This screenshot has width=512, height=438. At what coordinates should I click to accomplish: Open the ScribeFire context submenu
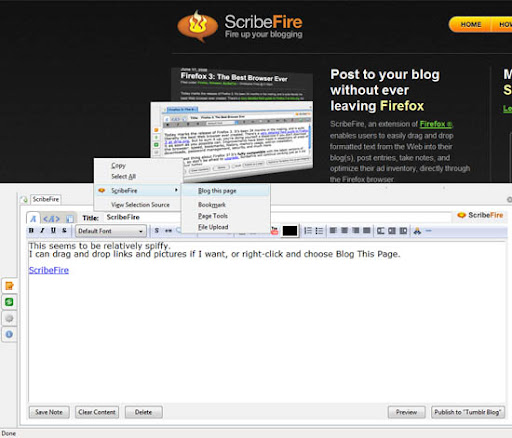tap(138, 190)
